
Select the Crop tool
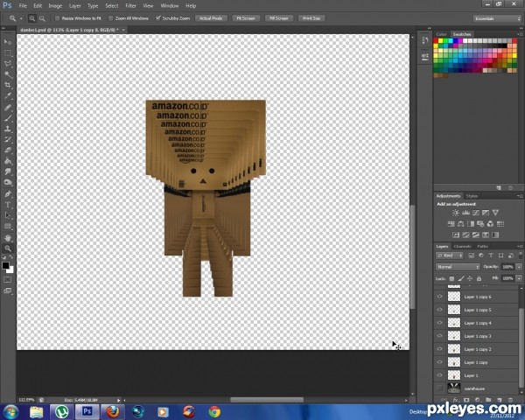(x=7, y=85)
